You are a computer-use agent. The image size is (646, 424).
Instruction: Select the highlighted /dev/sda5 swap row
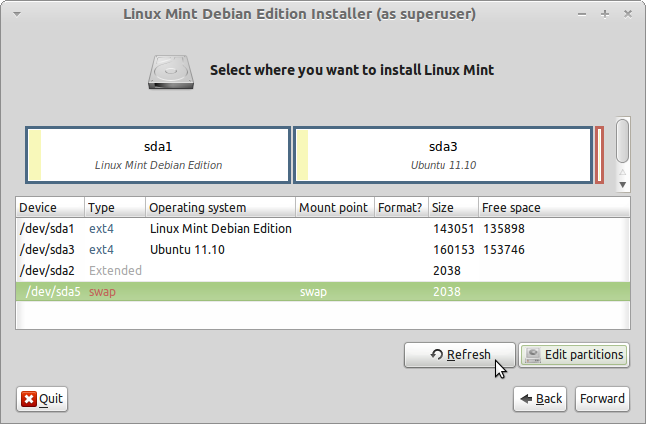click(323, 292)
